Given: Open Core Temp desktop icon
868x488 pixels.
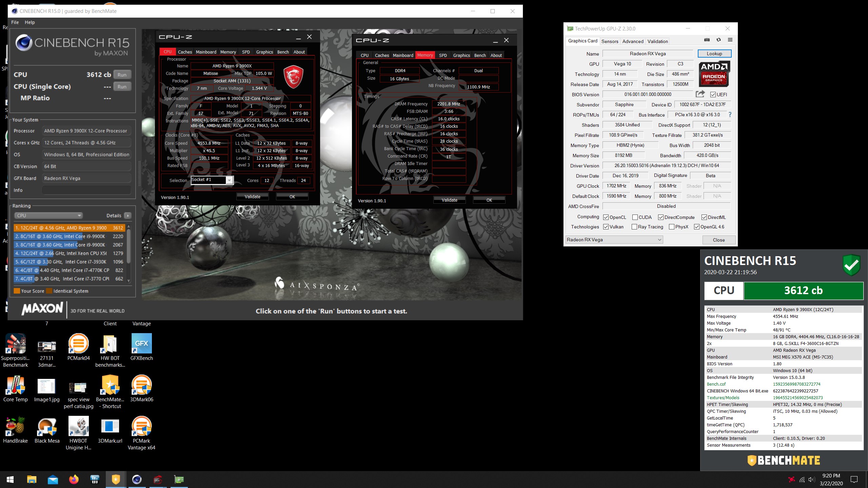Looking at the screenshot, I should (x=15, y=388).
